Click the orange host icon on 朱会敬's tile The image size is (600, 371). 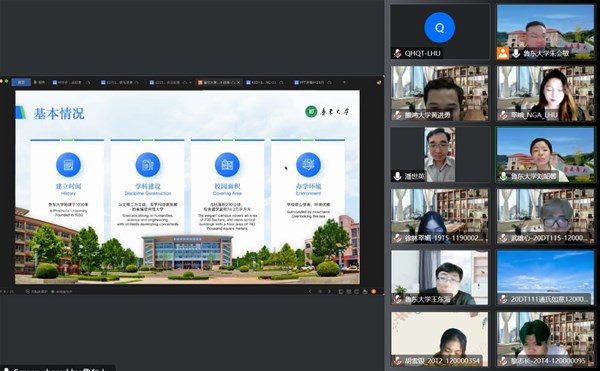tap(502, 53)
